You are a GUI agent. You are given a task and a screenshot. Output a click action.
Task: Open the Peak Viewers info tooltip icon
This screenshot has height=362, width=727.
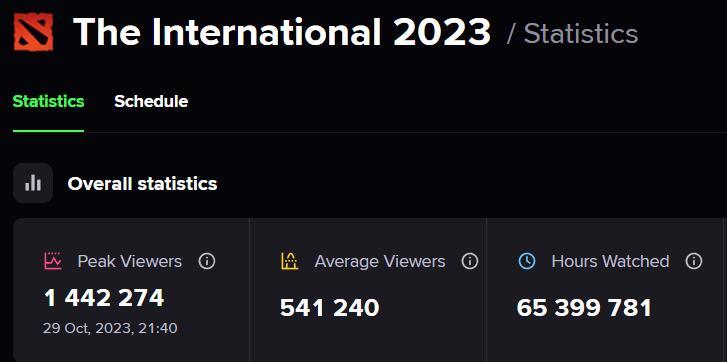207,261
